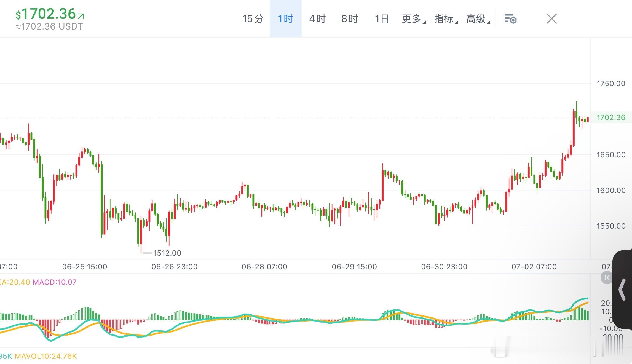Click the DEA 20.40 indicator value
This screenshot has height=364, width=632.
tap(15, 282)
